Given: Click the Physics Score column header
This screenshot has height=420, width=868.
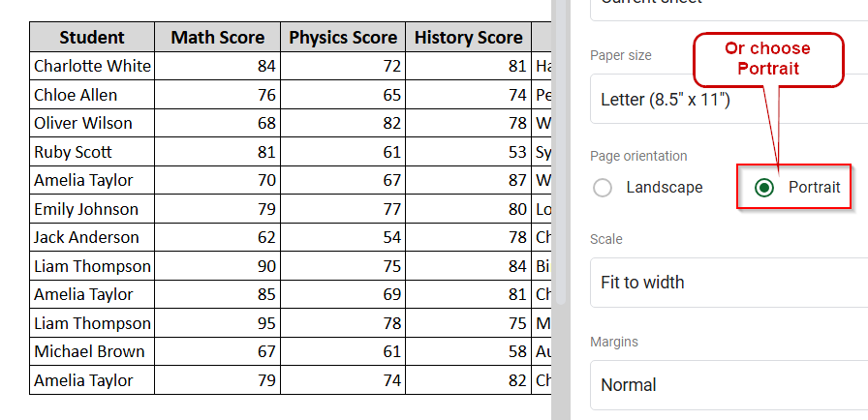Looking at the screenshot, I should pyautogui.click(x=343, y=37).
